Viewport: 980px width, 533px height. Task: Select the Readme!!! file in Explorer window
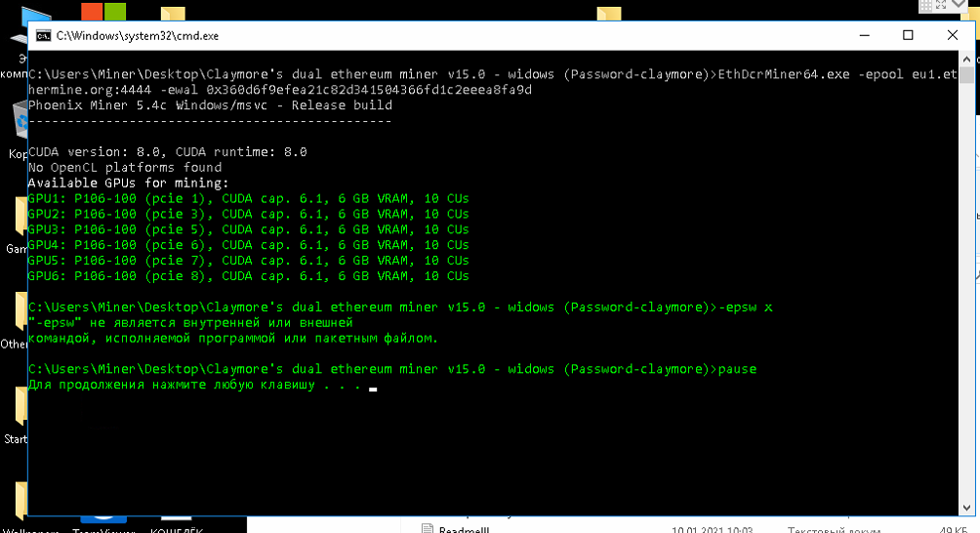(x=465, y=529)
